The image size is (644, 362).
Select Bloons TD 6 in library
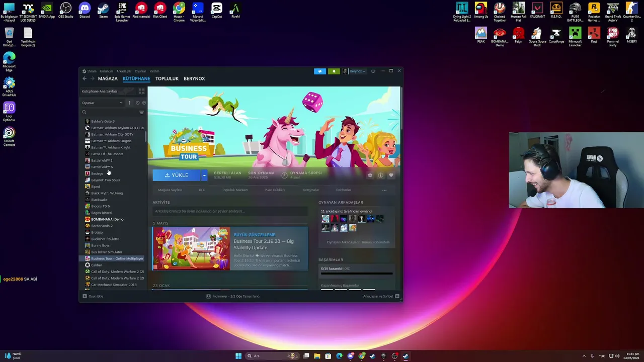(100, 206)
